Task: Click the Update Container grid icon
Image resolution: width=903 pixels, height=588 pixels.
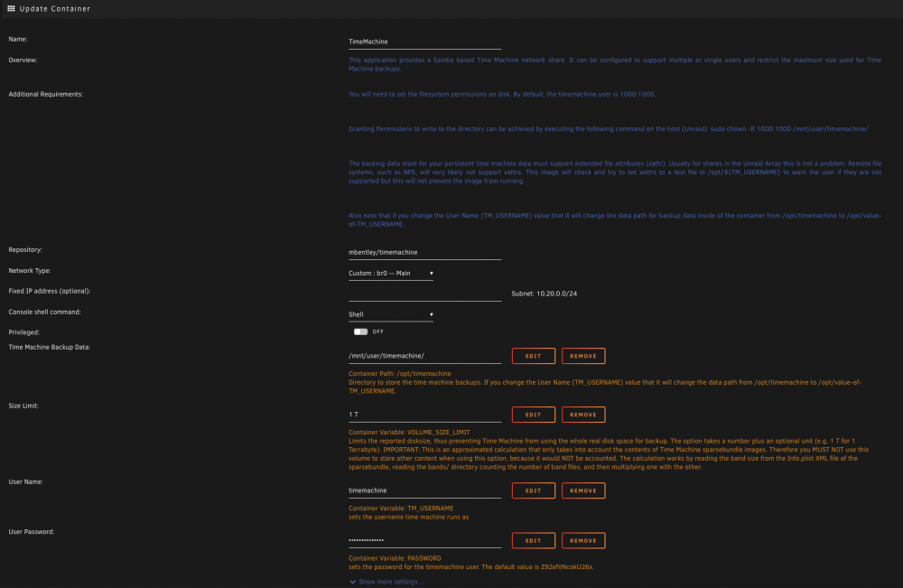Action: [x=11, y=9]
